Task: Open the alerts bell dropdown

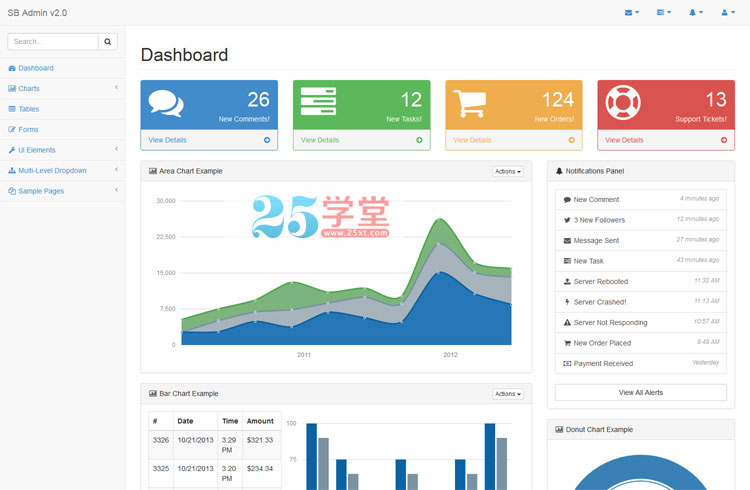Action: (x=695, y=12)
